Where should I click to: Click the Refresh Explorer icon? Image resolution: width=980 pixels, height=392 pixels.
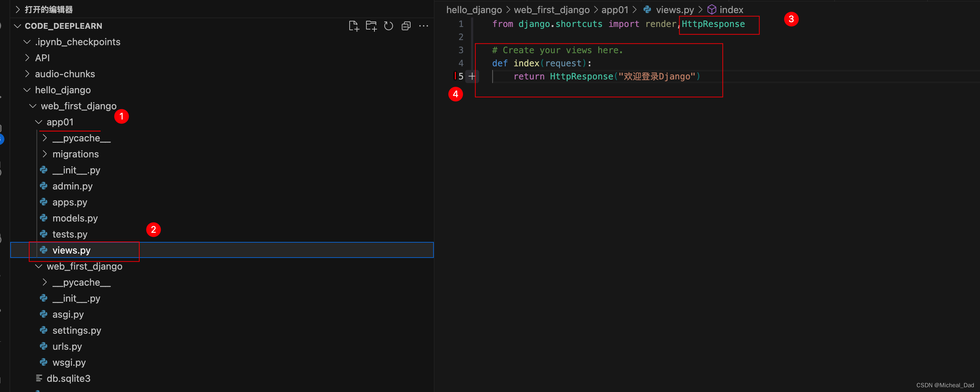tap(388, 26)
